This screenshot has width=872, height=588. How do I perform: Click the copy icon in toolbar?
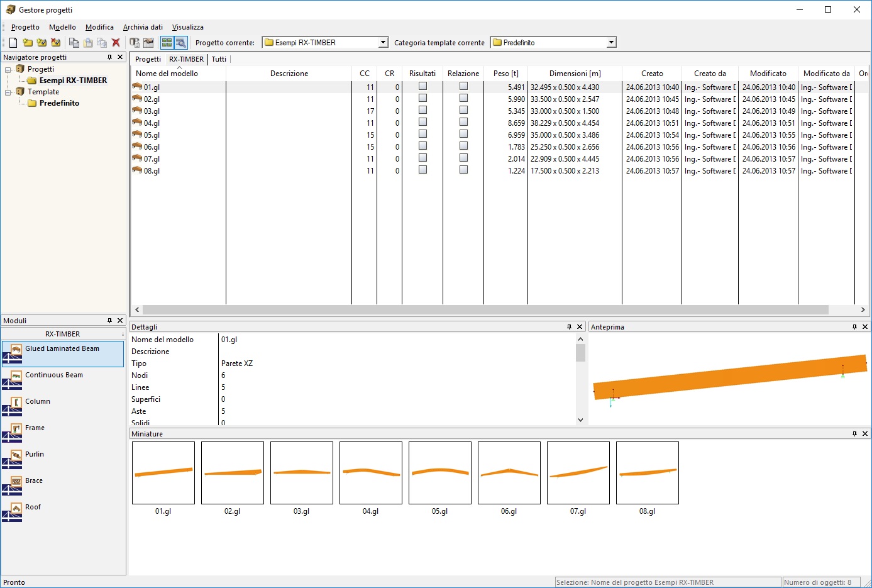coord(74,43)
